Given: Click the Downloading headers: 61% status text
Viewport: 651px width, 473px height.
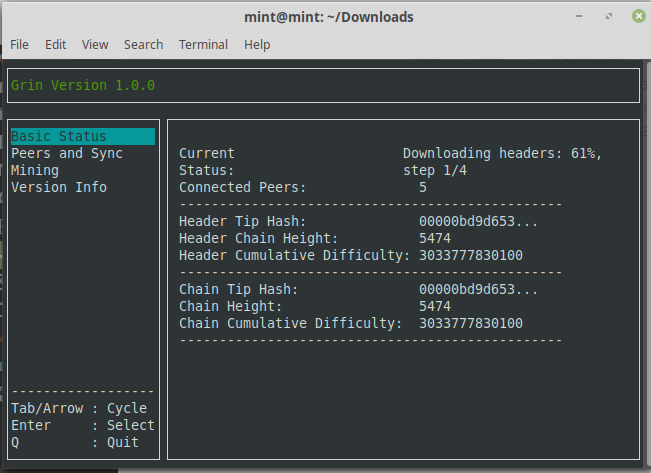Looking at the screenshot, I should click(x=502, y=153).
